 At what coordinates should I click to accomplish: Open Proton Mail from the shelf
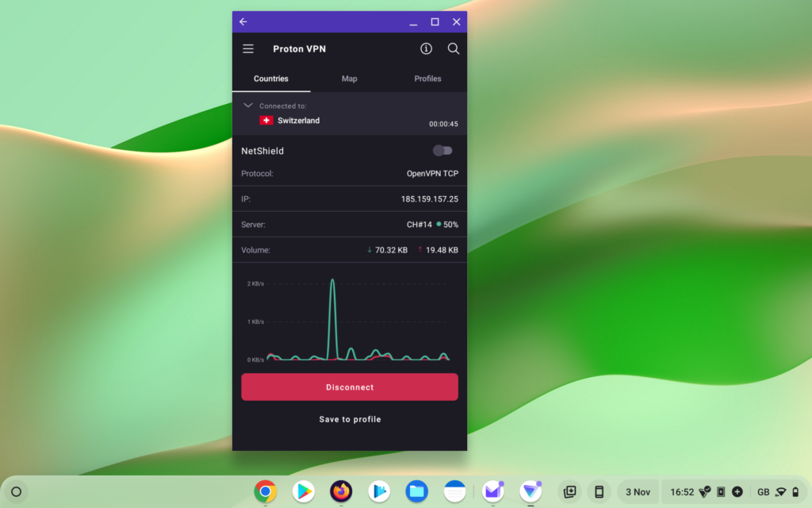(x=492, y=491)
